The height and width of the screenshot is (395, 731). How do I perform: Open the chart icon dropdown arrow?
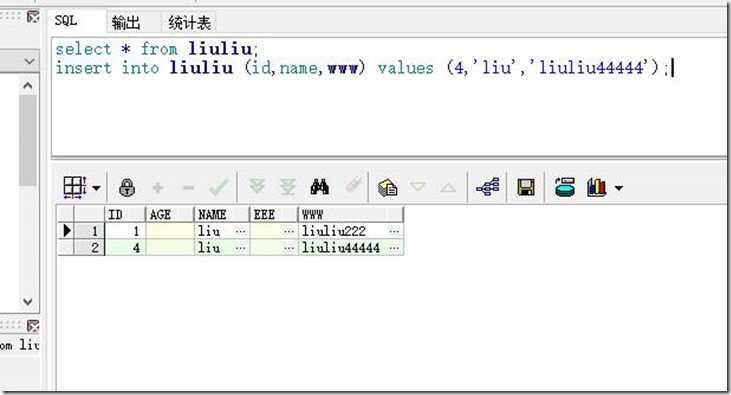tap(619, 188)
